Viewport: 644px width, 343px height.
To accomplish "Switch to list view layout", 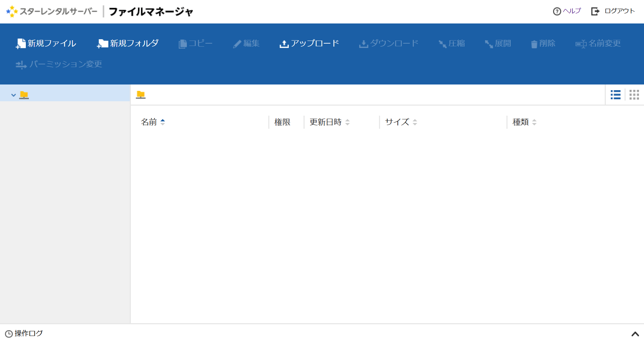I will (x=615, y=95).
